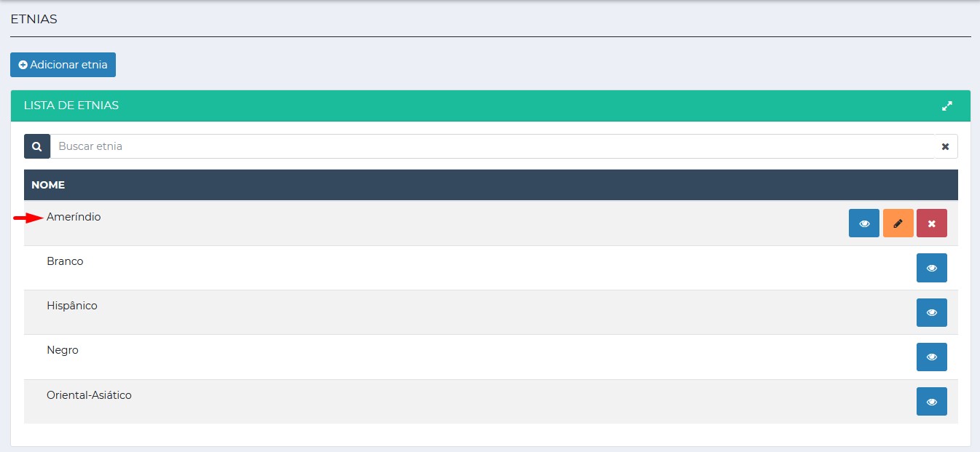Image resolution: width=980 pixels, height=452 pixels.
Task: Click the Adicionar etnia button
Action: (x=63, y=65)
